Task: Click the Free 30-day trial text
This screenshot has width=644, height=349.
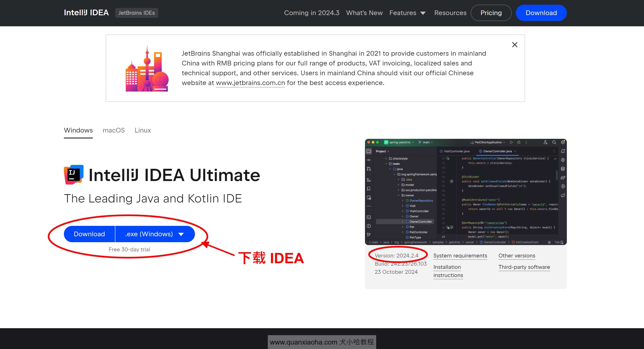Action: 129,249
